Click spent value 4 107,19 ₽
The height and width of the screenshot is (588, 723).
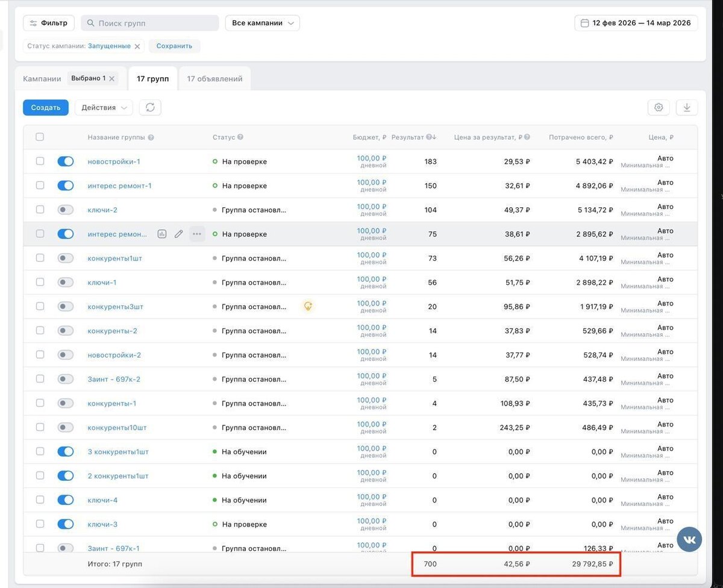(595, 258)
